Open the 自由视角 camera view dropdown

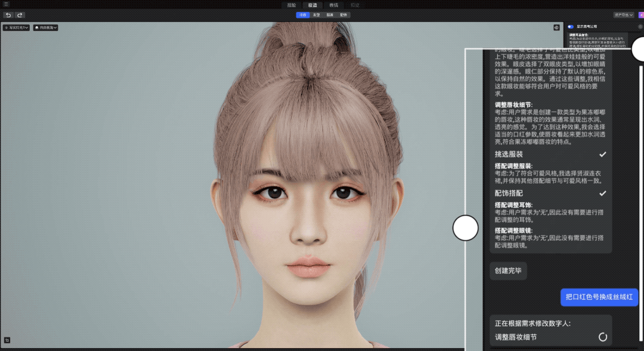tap(45, 27)
